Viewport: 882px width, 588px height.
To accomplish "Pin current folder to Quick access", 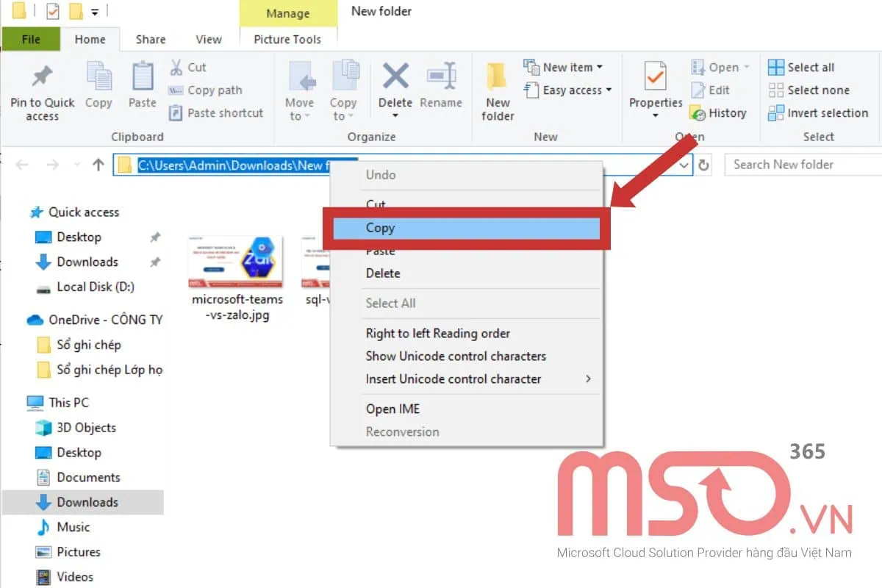I will [x=42, y=90].
